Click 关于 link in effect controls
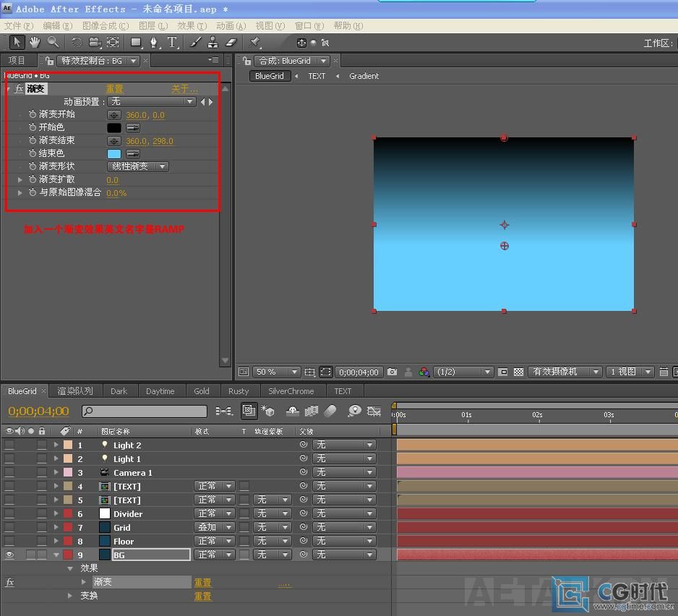The width and height of the screenshot is (678, 616). (x=184, y=89)
